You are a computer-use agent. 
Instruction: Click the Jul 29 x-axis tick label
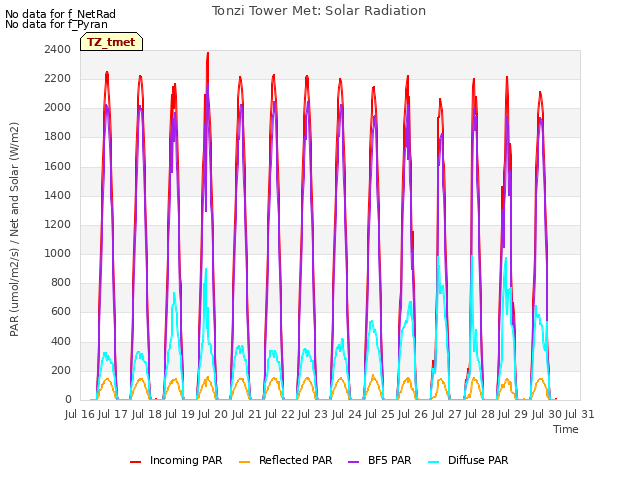(513, 414)
